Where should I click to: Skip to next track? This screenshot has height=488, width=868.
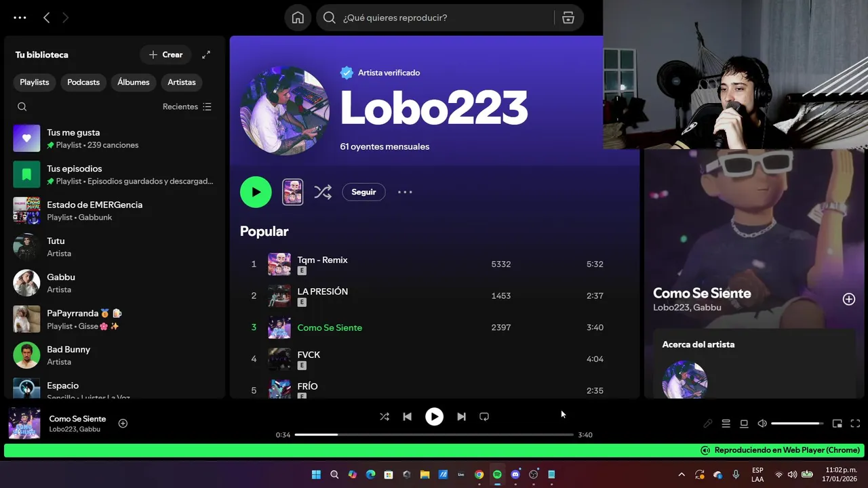461,416
